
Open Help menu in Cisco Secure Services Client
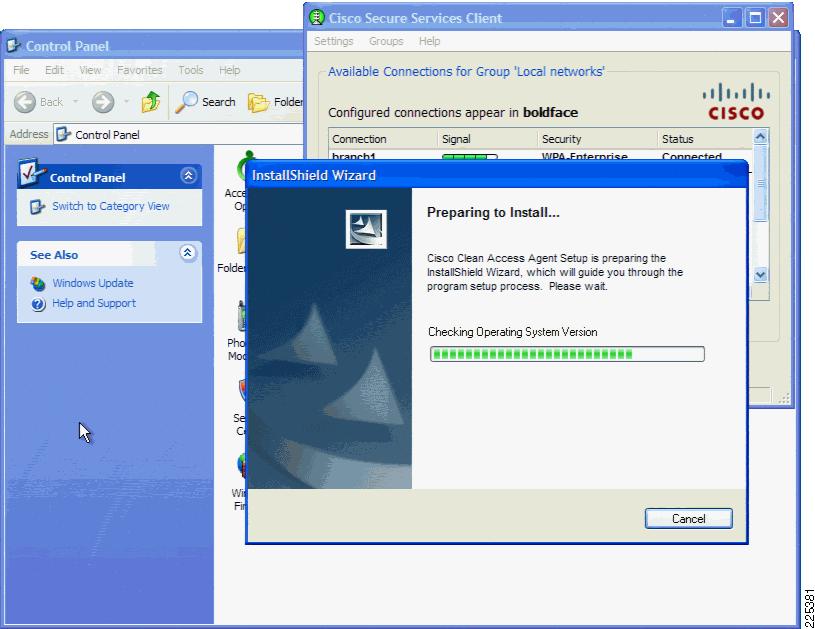[429, 41]
